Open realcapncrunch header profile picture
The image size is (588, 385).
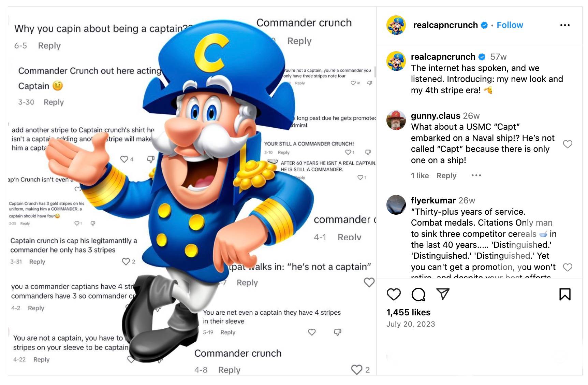pyautogui.click(x=396, y=25)
